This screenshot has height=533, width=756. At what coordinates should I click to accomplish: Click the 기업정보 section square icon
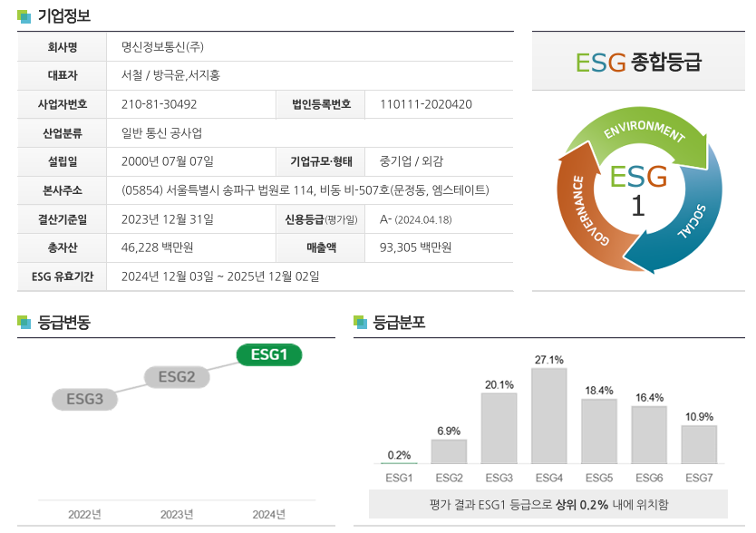24,16
